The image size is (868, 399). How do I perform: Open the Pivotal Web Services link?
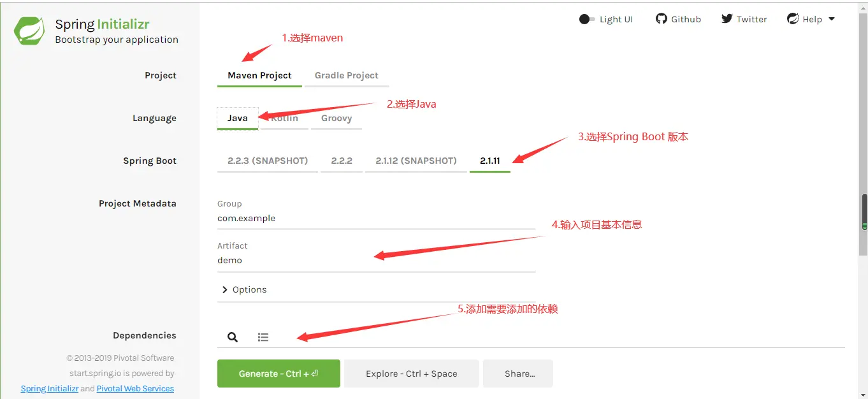coord(135,388)
